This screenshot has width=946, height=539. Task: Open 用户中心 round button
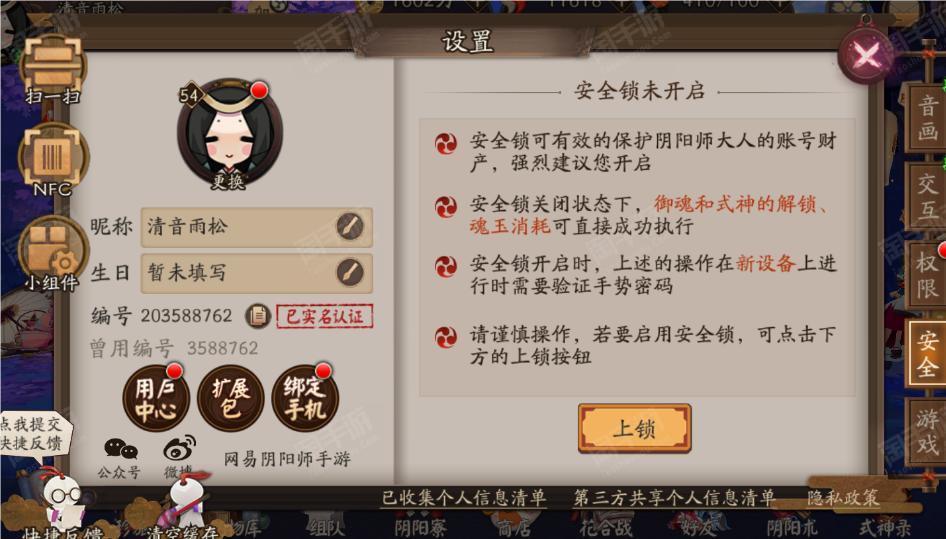tap(156, 398)
